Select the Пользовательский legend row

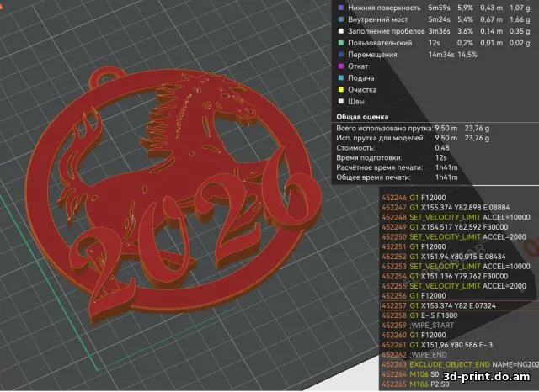(x=435, y=43)
